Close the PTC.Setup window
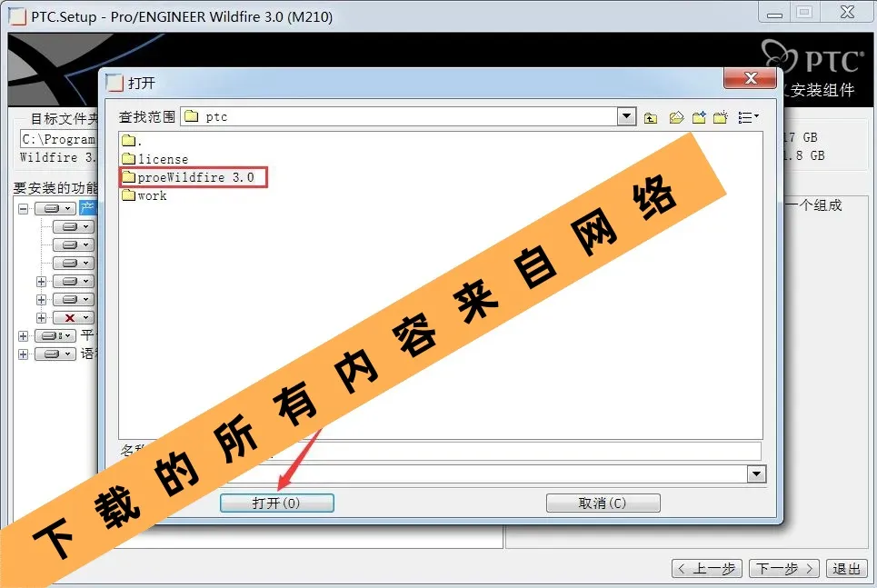 click(x=847, y=13)
